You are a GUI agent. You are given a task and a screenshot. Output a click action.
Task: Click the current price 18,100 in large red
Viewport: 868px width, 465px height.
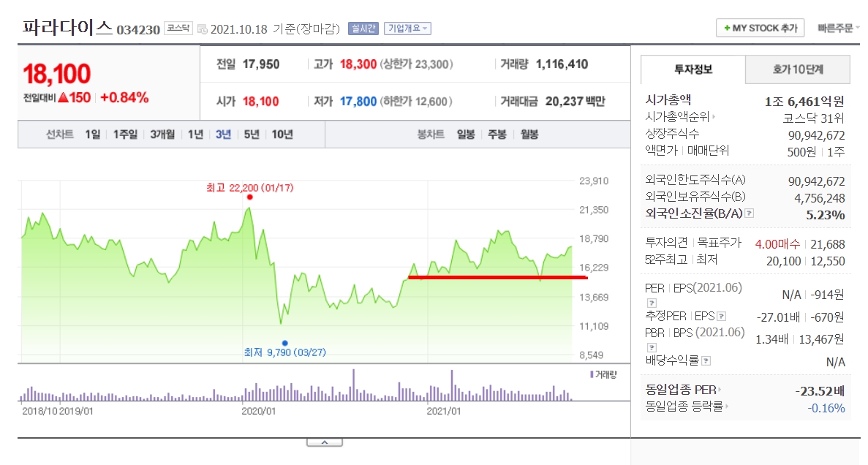pyautogui.click(x=56, y=74)
